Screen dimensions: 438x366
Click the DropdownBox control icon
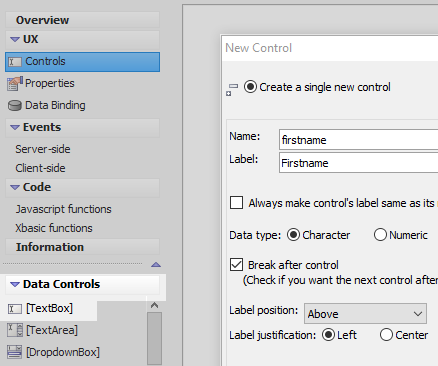click(15, 352)
